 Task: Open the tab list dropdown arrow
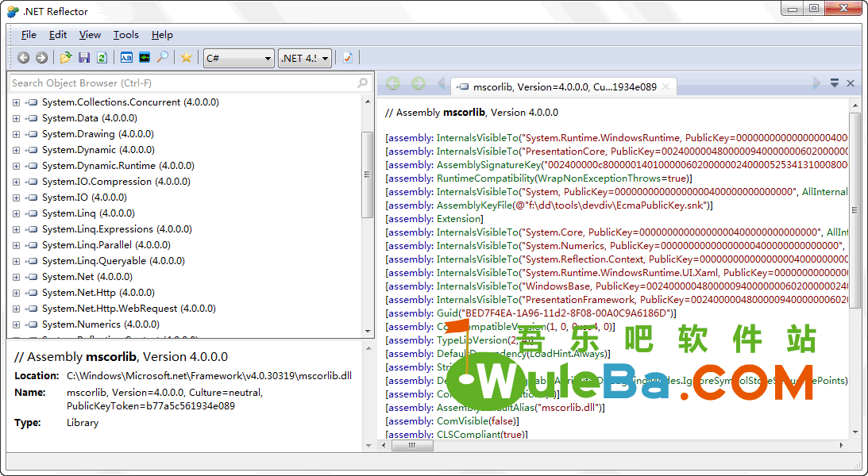835,83
